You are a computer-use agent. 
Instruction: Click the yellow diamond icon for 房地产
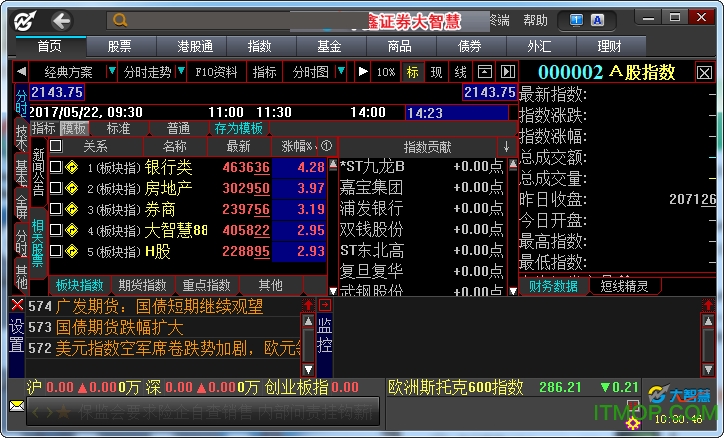click(72, 188)
